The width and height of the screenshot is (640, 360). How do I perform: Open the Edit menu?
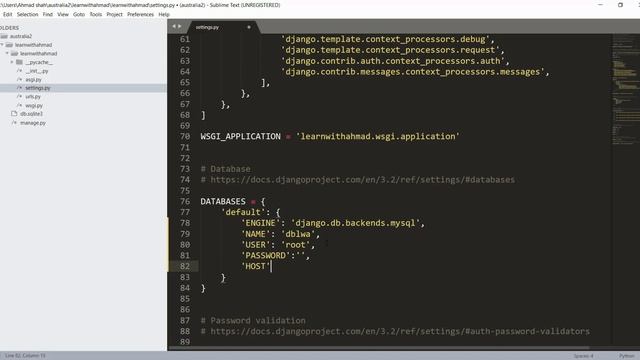click(7, 14)
